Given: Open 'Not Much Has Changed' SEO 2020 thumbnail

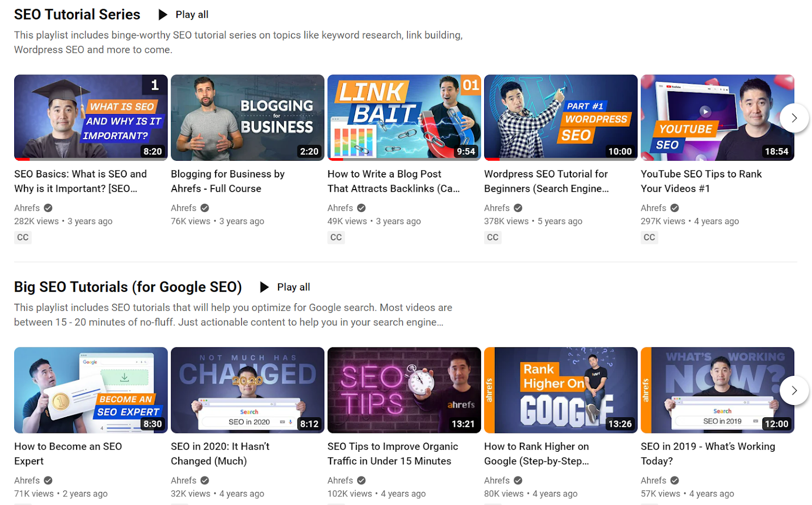Looking at the screenshot, I should point(248,390).
